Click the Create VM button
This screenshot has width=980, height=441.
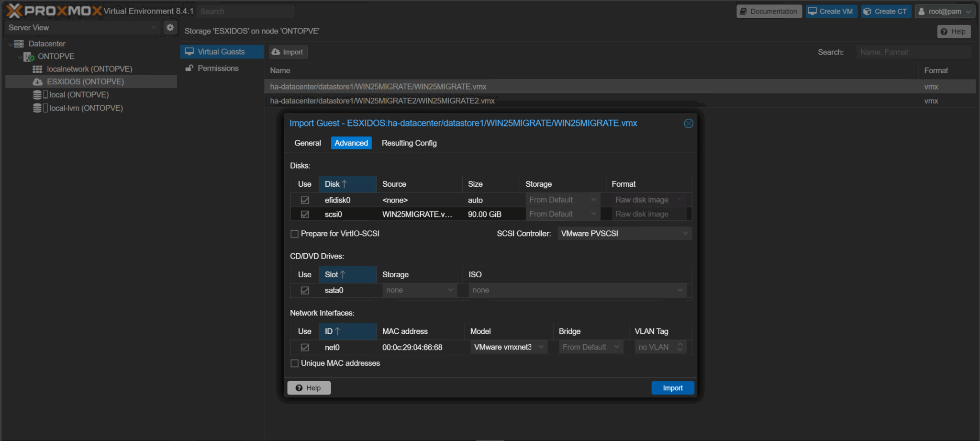(x=831, y=11)
